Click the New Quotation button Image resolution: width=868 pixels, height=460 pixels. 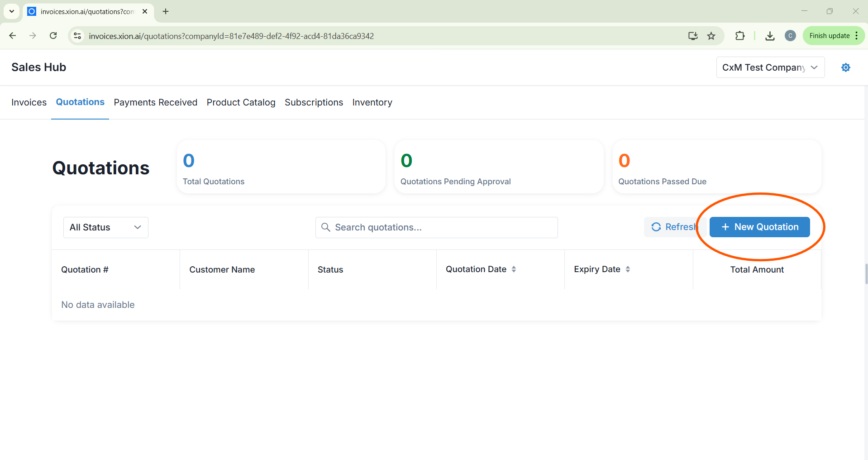pyautogui.click(x=759, y=227)
